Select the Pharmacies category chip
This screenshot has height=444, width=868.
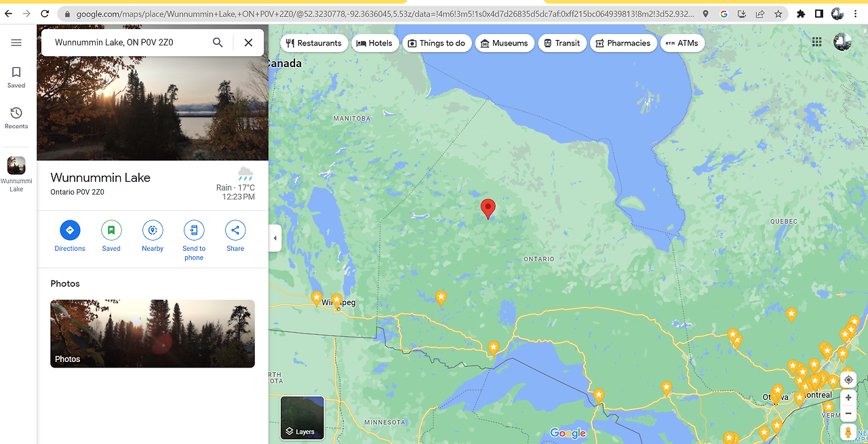tap(623, 43)
